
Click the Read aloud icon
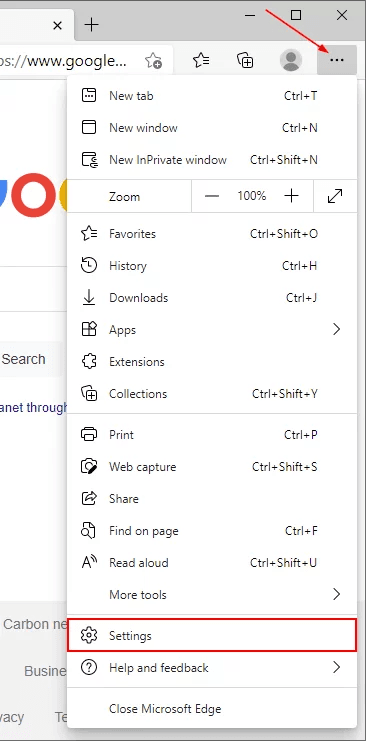(89, 562)
